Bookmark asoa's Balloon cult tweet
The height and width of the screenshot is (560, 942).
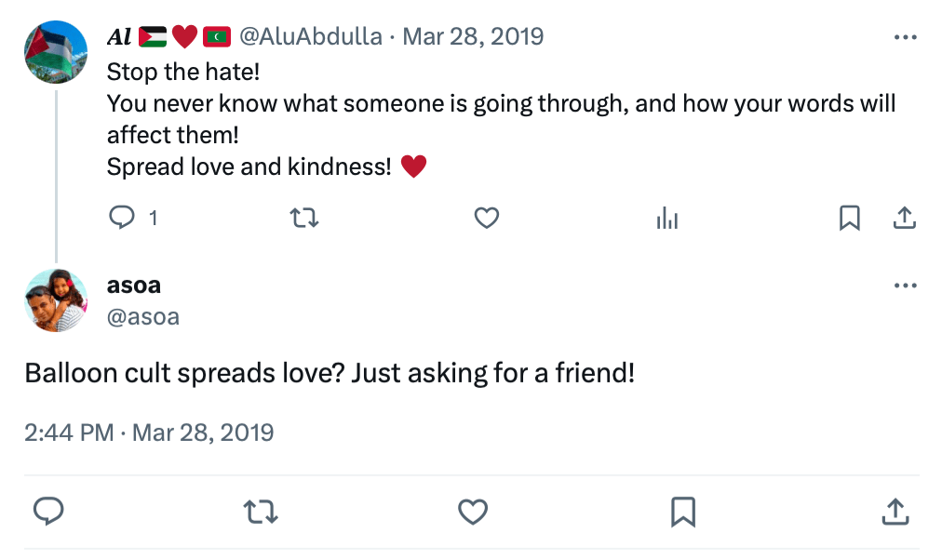click(683, 511)
